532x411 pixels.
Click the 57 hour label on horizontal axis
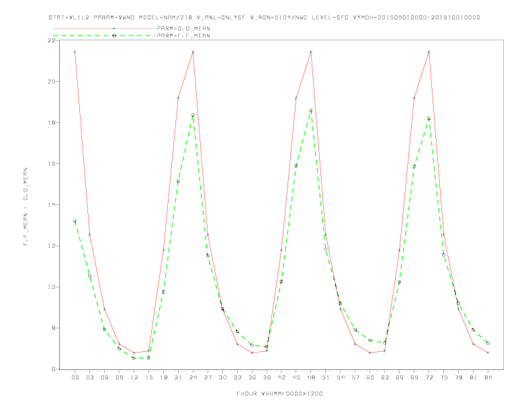click(355, 377)
